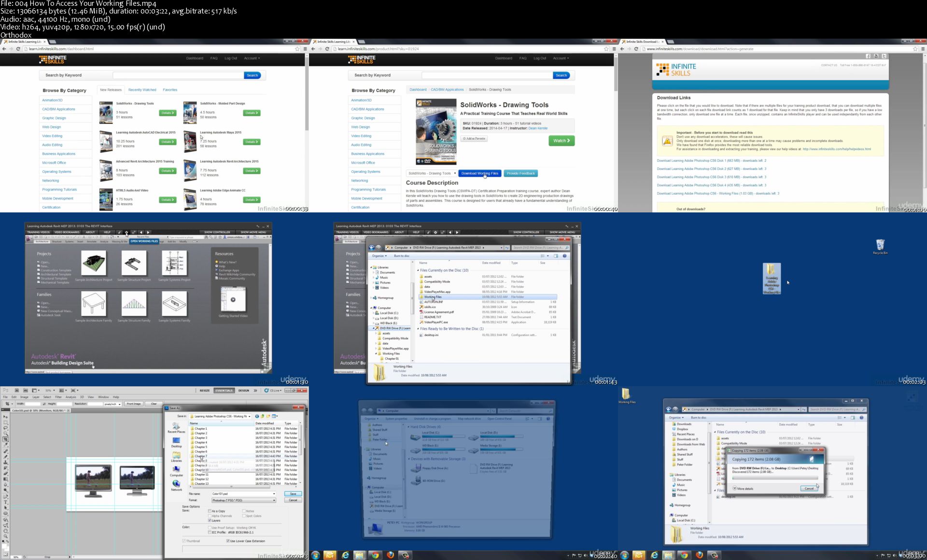Select the Crop tool in Photoshop's toolbar

click(x=5, y=439)
